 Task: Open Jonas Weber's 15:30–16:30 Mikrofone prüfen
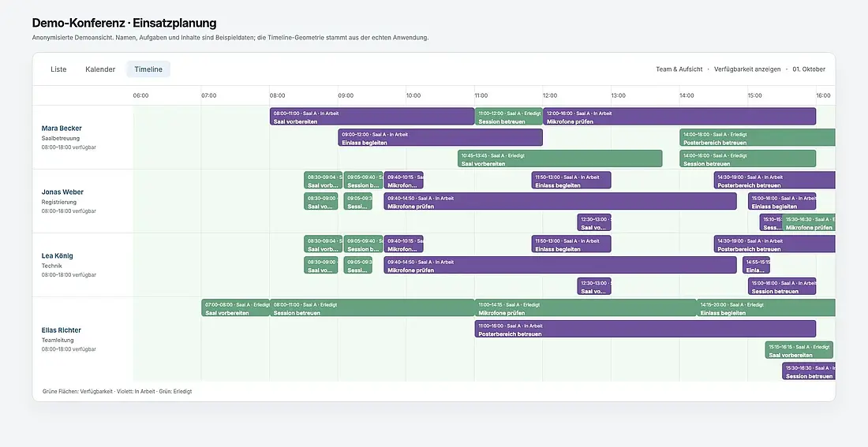(809, 222)
